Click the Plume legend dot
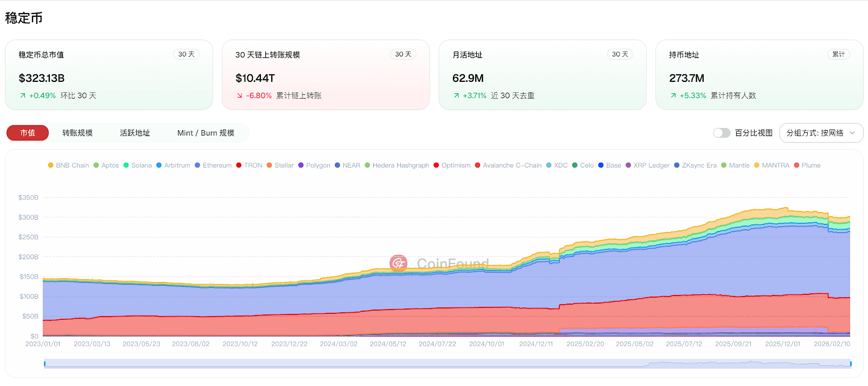This screenshot has width=868, height=386. pos(796,165)
